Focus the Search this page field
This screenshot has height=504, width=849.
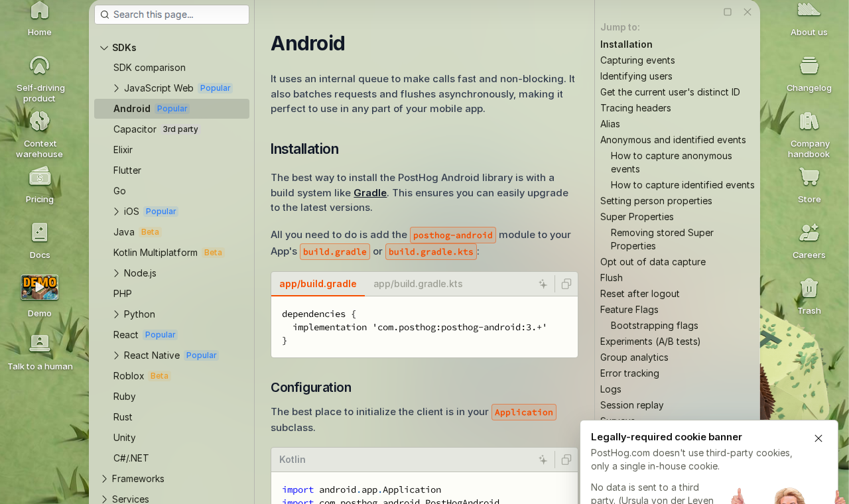[x=172, y=15]
